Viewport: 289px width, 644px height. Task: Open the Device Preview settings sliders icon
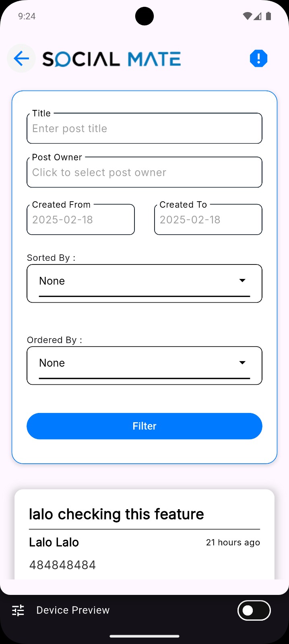(18, 610)
